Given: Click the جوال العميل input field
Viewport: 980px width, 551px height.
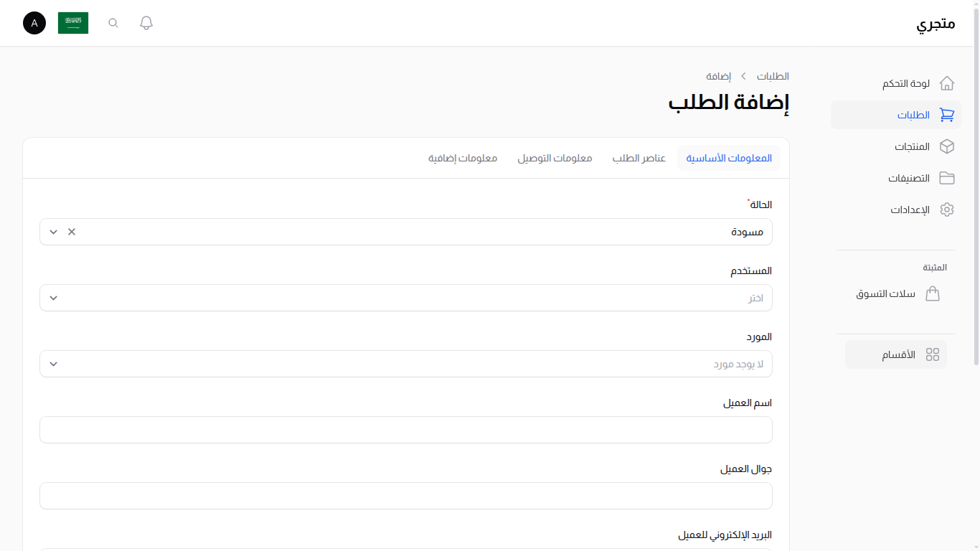Looking at the screenshot, I should tap(406, 496).
